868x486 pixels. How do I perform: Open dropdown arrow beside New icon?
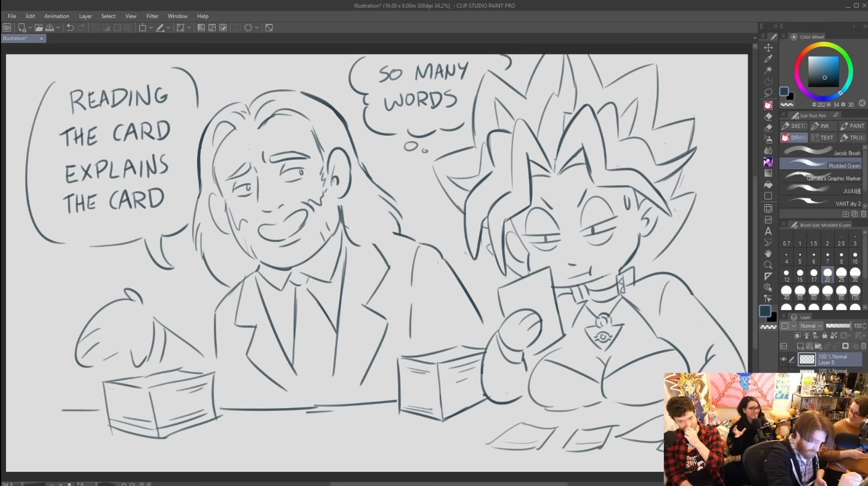29,28
